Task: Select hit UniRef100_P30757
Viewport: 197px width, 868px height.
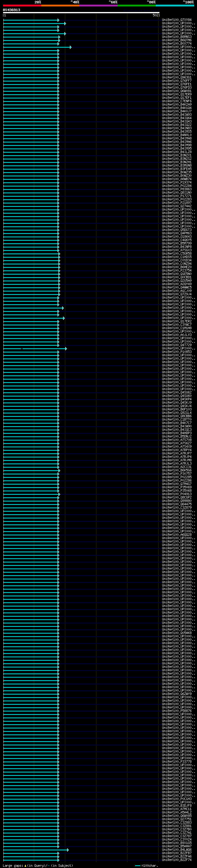Action: pos(177,474)
